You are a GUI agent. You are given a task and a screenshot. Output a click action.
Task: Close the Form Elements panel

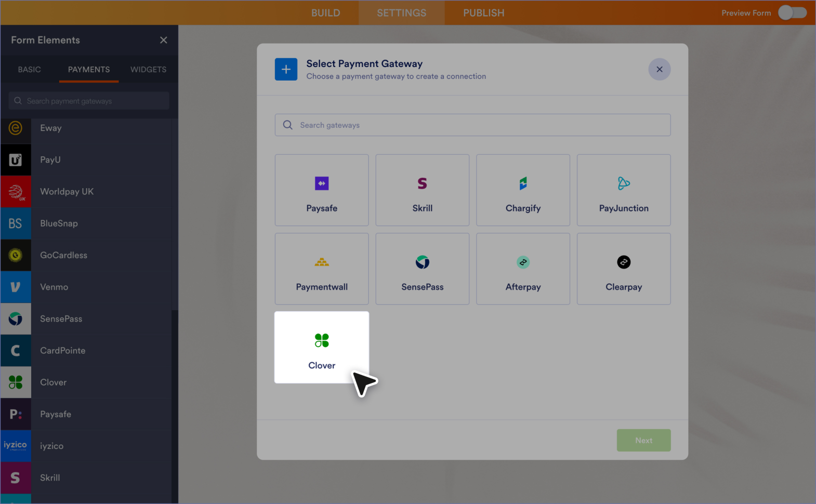164,40
